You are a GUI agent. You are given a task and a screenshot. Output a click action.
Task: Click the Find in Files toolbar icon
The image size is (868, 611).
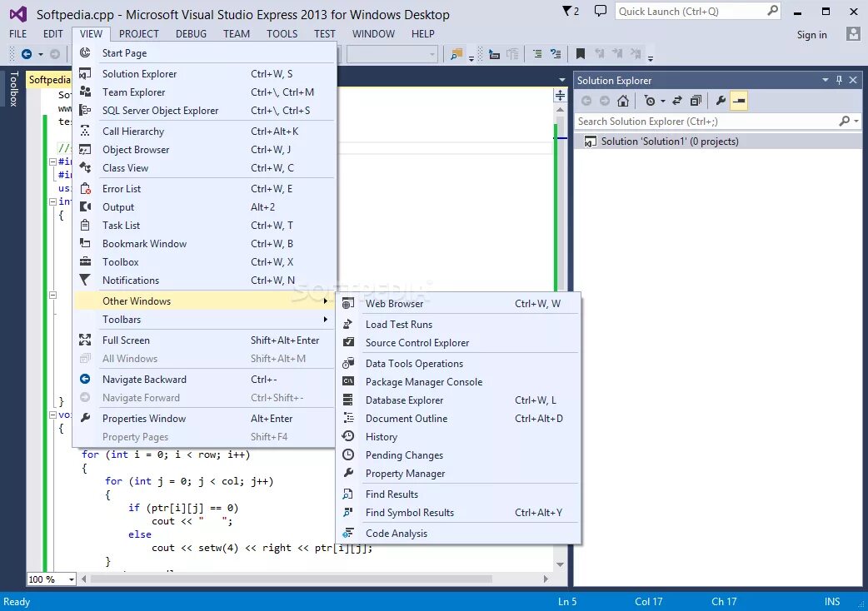pos(456,53)
